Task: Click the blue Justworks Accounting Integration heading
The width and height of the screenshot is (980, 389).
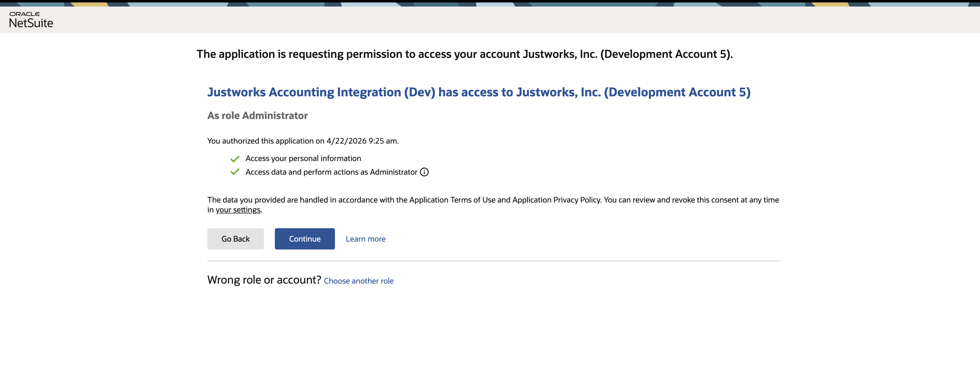Action: 479,92
